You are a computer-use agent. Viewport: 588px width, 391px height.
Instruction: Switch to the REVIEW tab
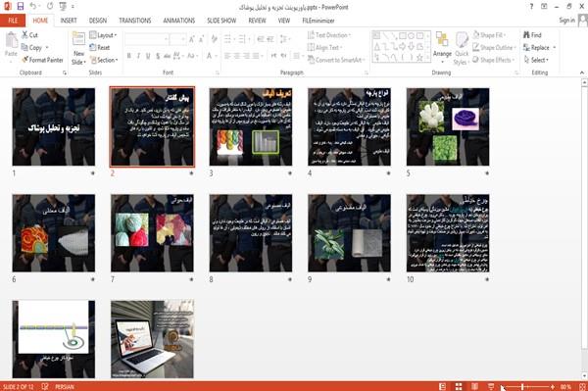pos(257,21)
